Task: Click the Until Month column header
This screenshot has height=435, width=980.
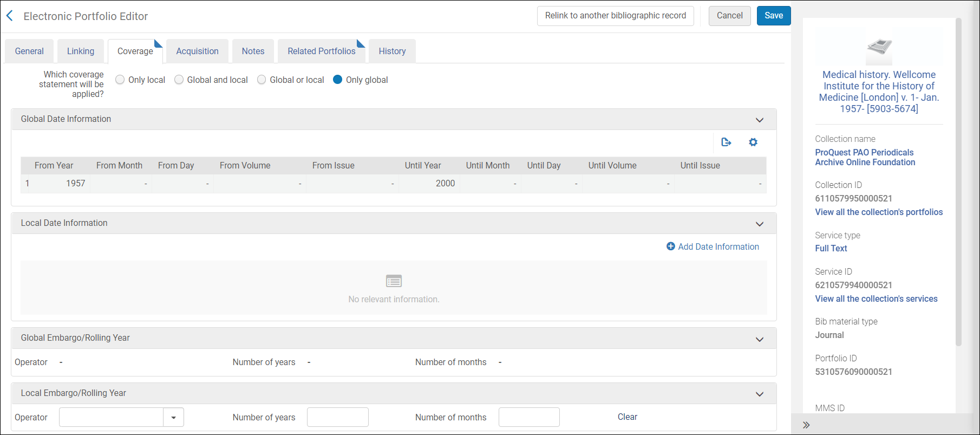Action: [x=488, y=165]
